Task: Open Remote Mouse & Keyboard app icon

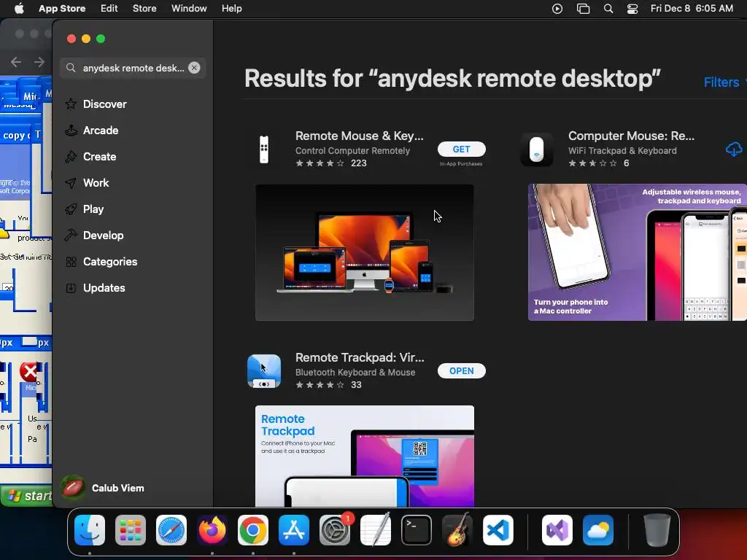Action: (x=264, y=149)
